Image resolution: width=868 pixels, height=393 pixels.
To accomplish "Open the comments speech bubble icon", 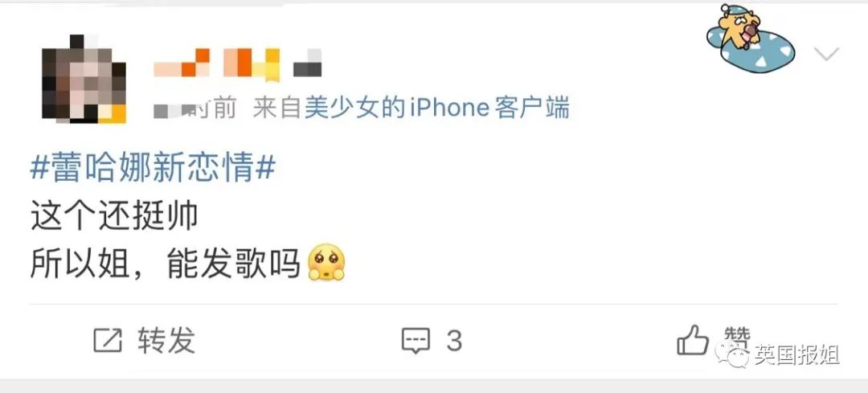I will (x=416, y=341).
